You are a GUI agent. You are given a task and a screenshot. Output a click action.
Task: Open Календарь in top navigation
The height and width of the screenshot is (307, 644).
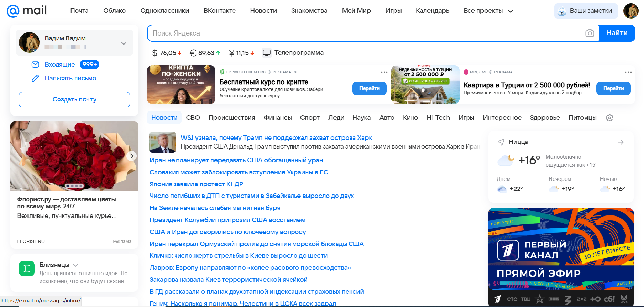tap(432, 11)
